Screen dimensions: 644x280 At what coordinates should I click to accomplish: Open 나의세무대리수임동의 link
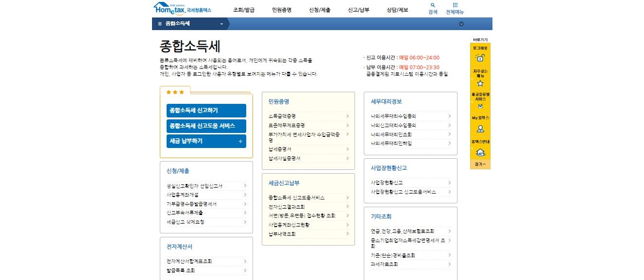[x=393, y=116]
